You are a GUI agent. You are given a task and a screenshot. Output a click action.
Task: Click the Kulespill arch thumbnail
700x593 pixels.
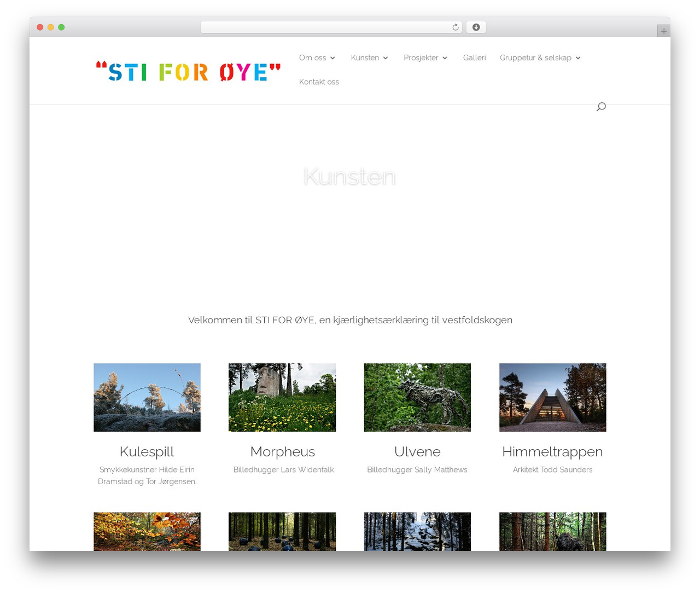click(x=147, y=397)
